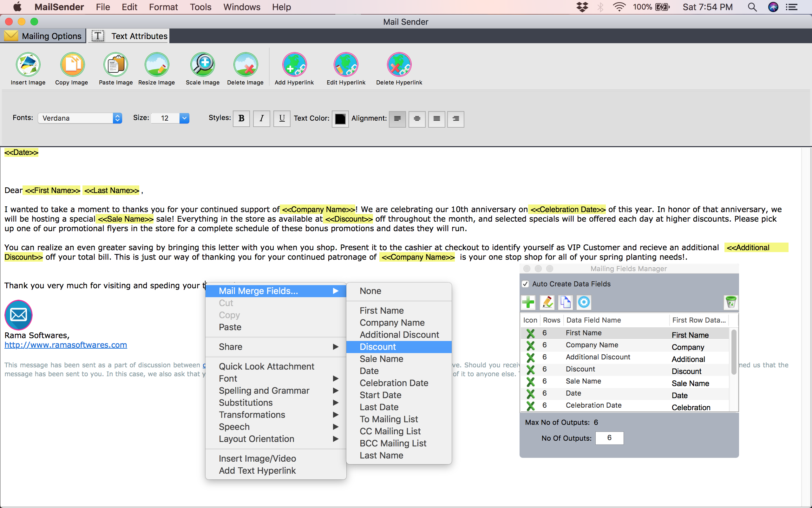Screen dimensions: 812x508
Task: Open the Notification Center list icon
Action: coord(792,7)
